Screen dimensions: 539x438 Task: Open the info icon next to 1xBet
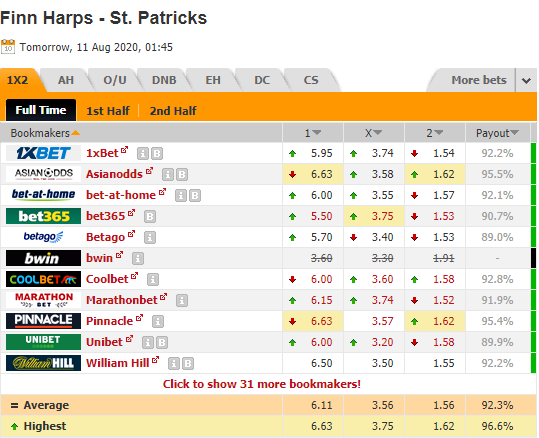coord(143,154)
